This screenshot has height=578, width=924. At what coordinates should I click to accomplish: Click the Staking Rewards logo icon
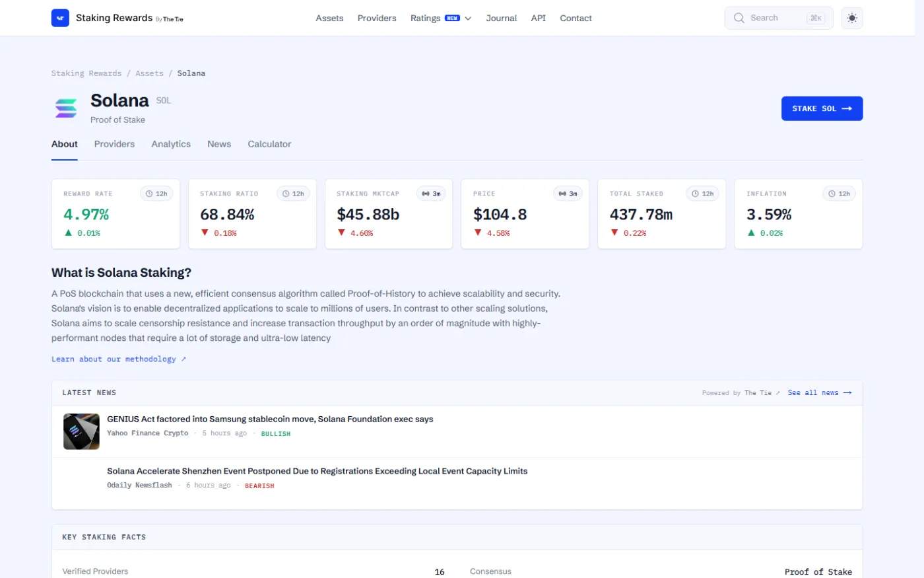click(x=60, y=18)
